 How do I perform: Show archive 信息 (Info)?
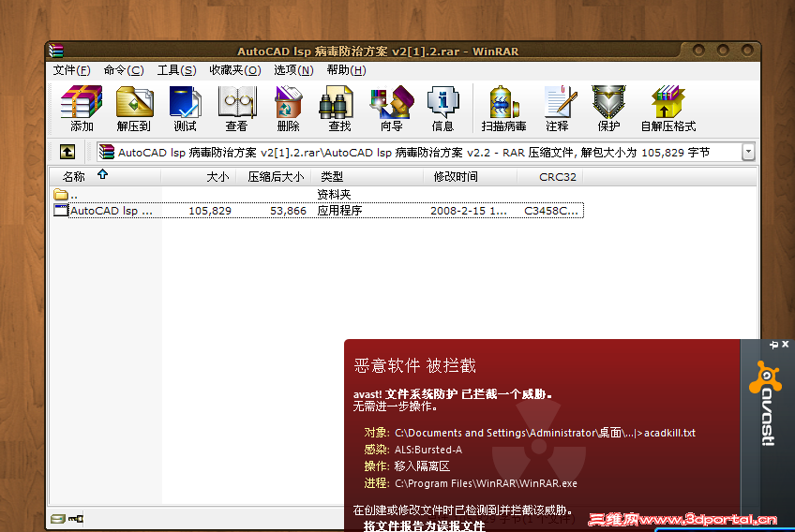point(442,109)
